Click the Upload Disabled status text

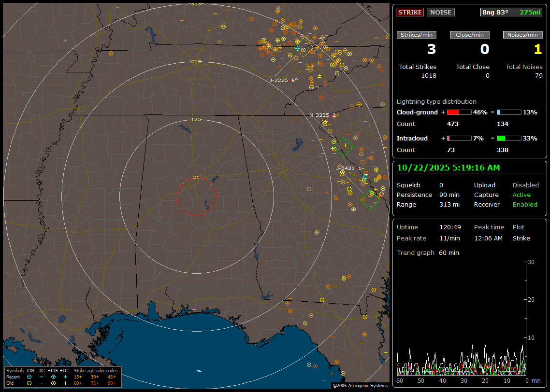coord(525,185)
